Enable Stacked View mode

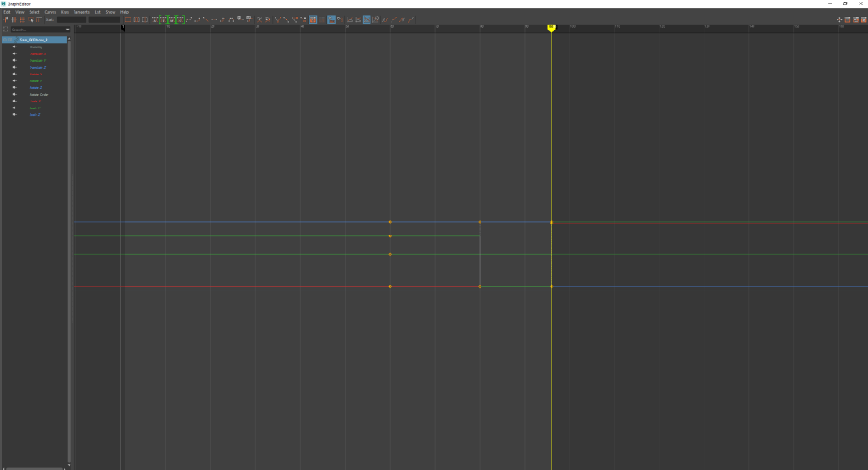(x=358, y=19)
